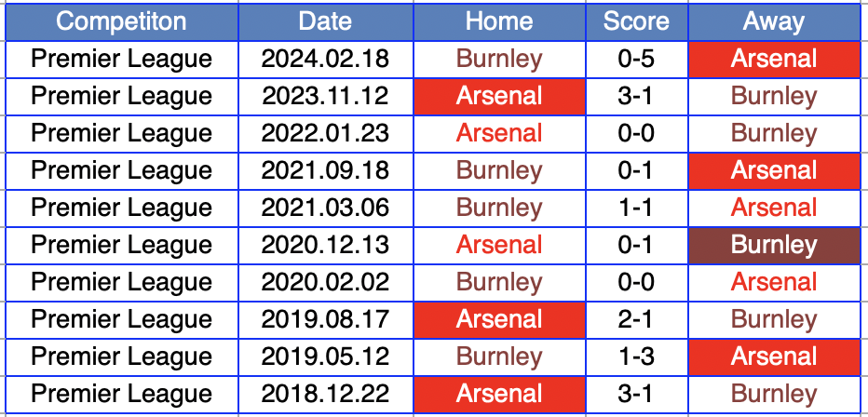Select the date 2020.02.02
The width and height of the screenshot is (868, 417).
point(325,282)
